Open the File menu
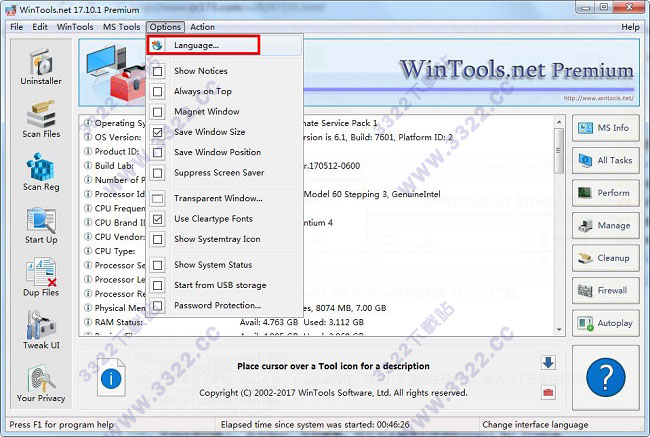Viewport: 650px width, 437px height. (17, 27)
